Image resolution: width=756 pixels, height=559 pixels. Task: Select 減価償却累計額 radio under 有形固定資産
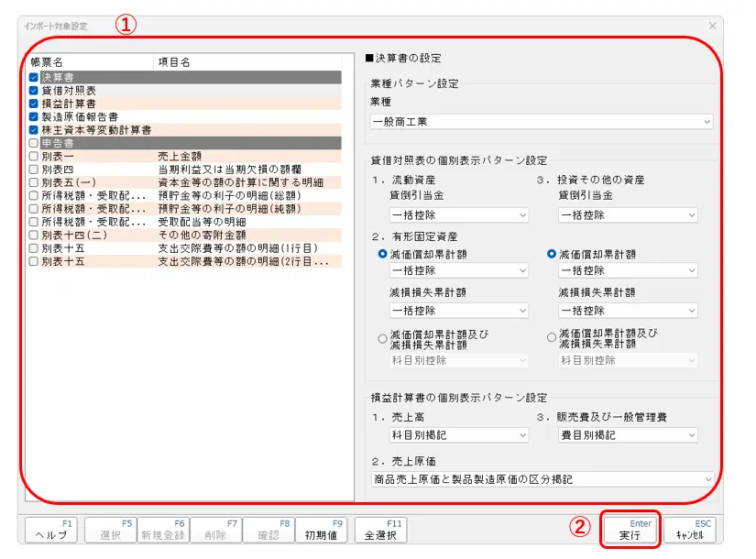383,254
